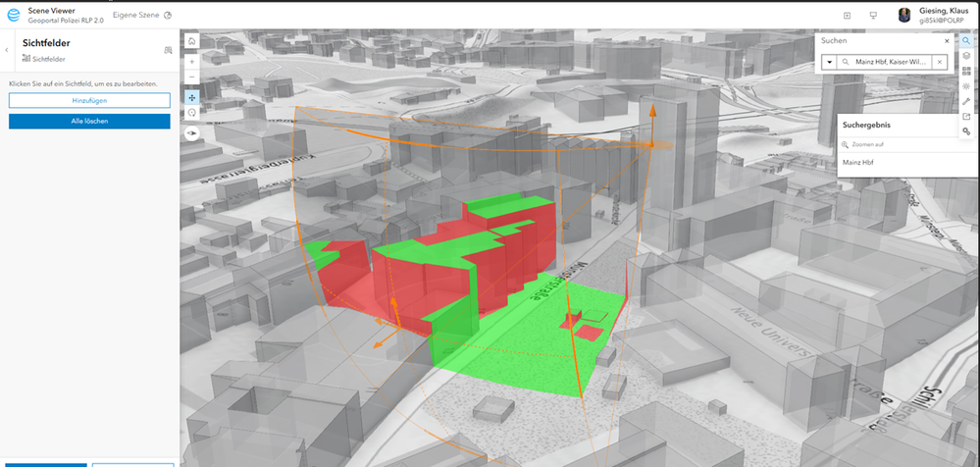The image size is (980, 467).
Task: Open the analysis wrench tool
Action: click(966, 101)
